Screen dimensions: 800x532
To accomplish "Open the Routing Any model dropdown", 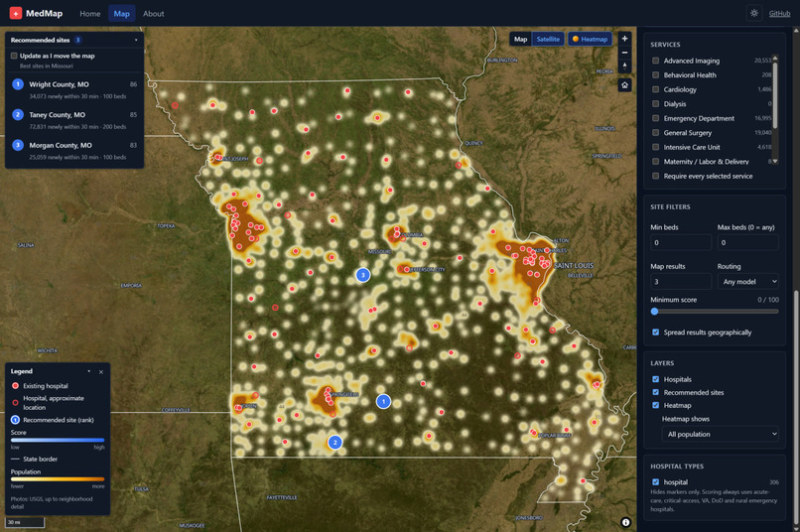I will [748, 282].
